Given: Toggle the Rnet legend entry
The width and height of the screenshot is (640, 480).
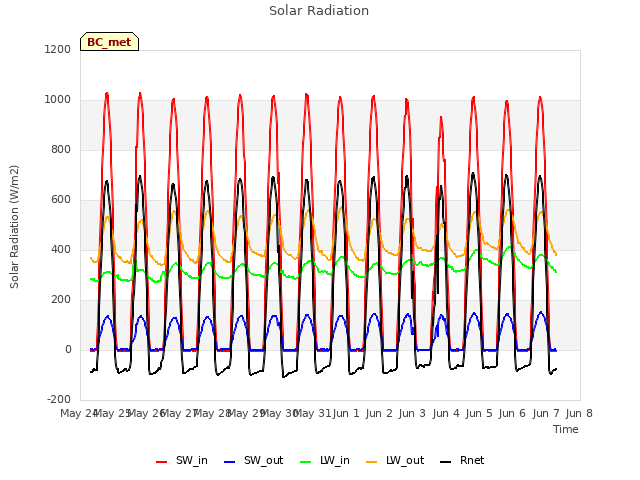Looking at the screenshot, I should [462, 460].
